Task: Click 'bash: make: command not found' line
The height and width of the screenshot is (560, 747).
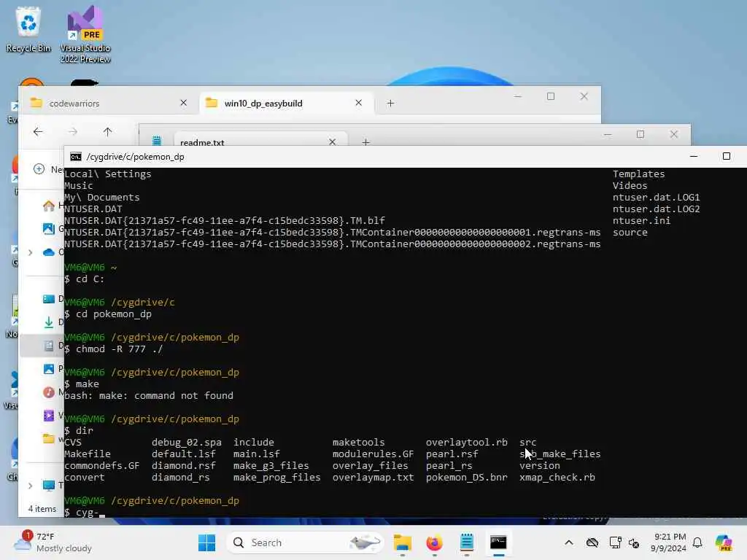Action: (149, 396)
